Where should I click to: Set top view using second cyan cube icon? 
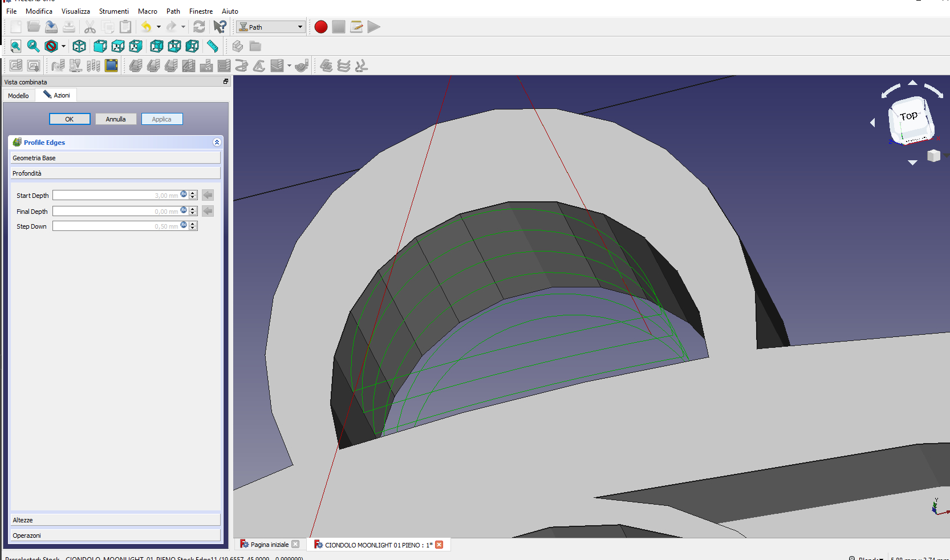point(118,46)
